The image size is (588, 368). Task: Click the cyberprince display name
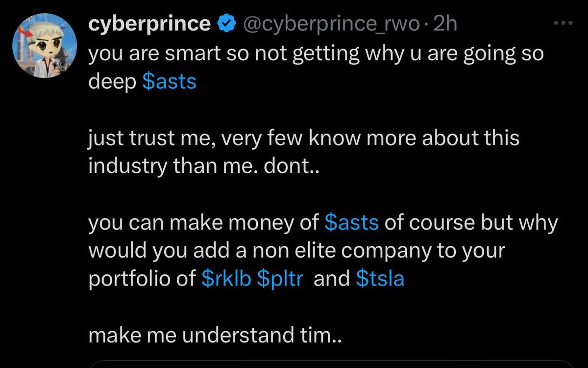click(x=149, y=24)
